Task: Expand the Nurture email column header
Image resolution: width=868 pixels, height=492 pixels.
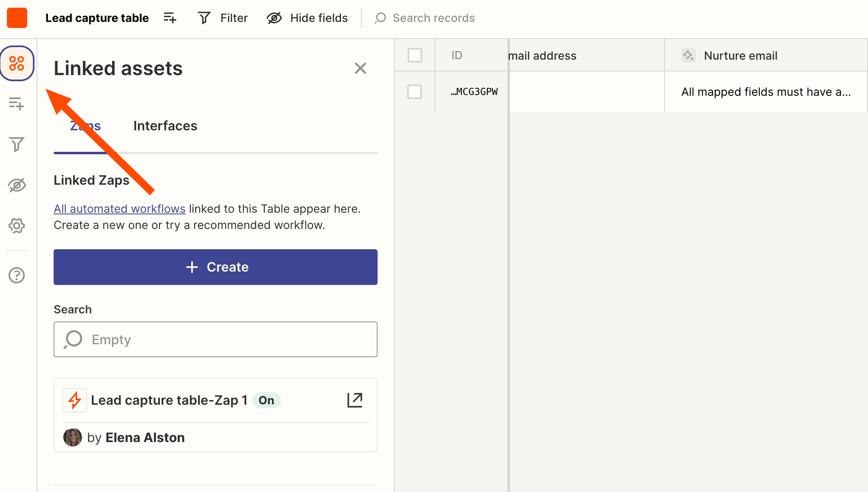Action: click(766, 56)
